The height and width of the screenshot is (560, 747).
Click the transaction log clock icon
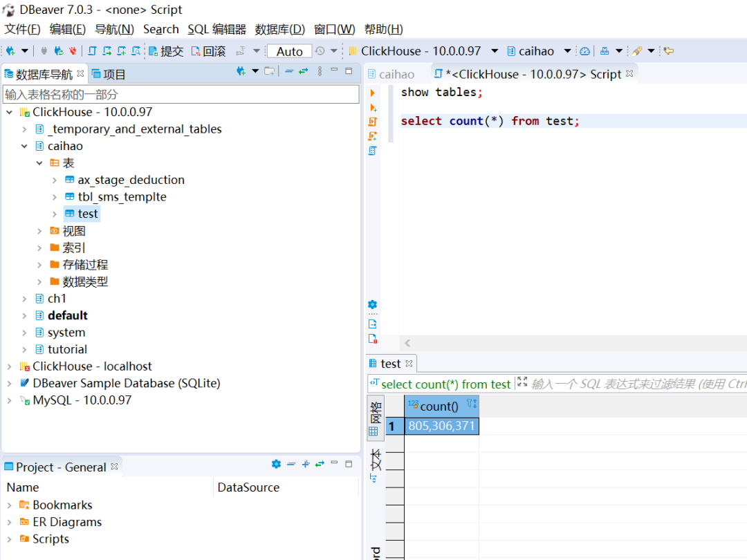tap(320, 51)
